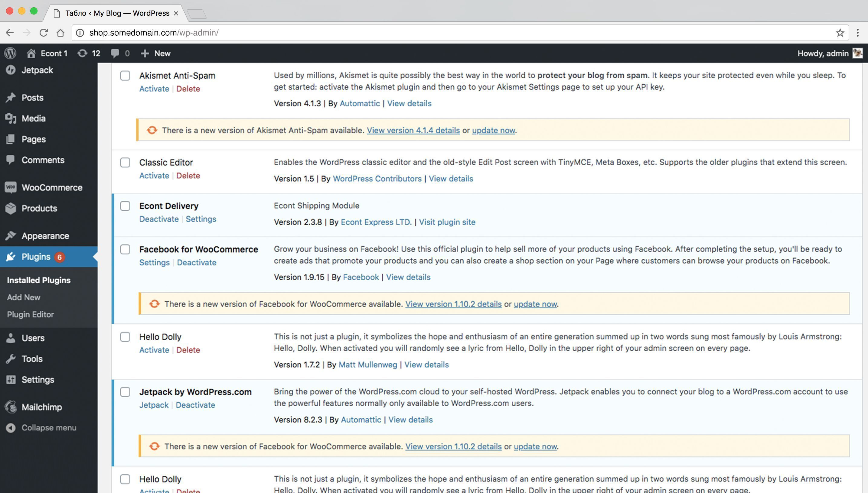Screen dimensions: 868x493
Task: View details for Jetpack version 8.2.3
Action: point(411,420)
